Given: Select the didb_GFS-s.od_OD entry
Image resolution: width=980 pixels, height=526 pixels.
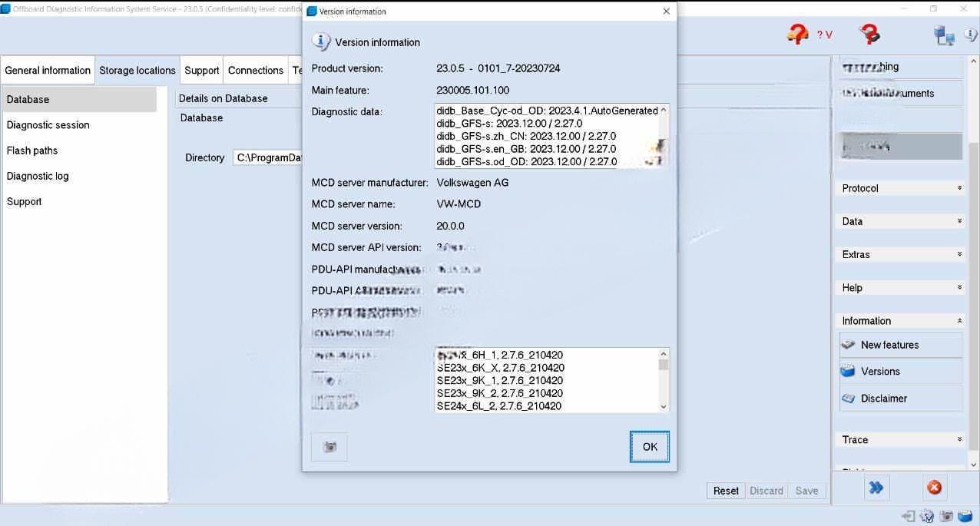Looking at the screenshot, I should (x=526, y=162).
